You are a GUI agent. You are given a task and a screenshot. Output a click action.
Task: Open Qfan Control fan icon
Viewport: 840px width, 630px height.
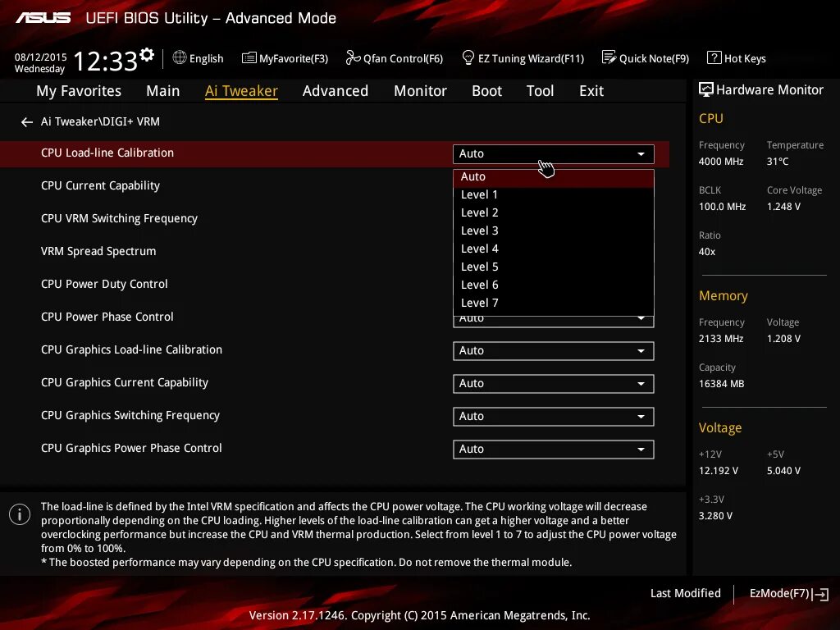pyautogui.click(x=353, y=57)
